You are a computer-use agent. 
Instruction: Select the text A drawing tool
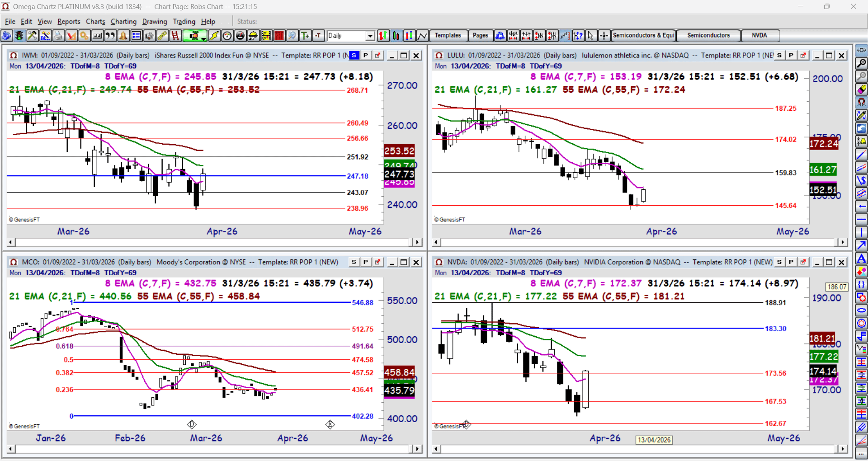pyautogui.click(x=862, y=259)
